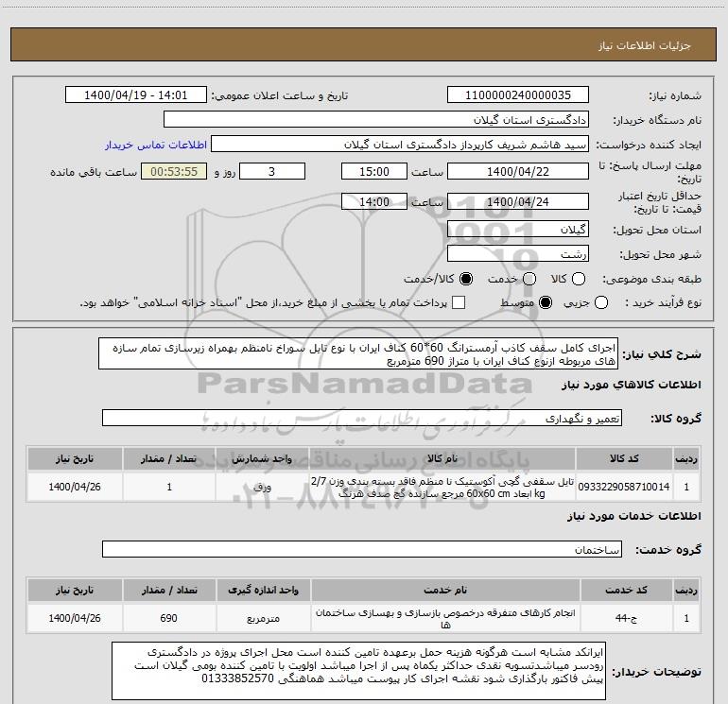This screenshot has width=728, height=704.
Task: Click the price validity date 1400/04/24
Action: 518,201
